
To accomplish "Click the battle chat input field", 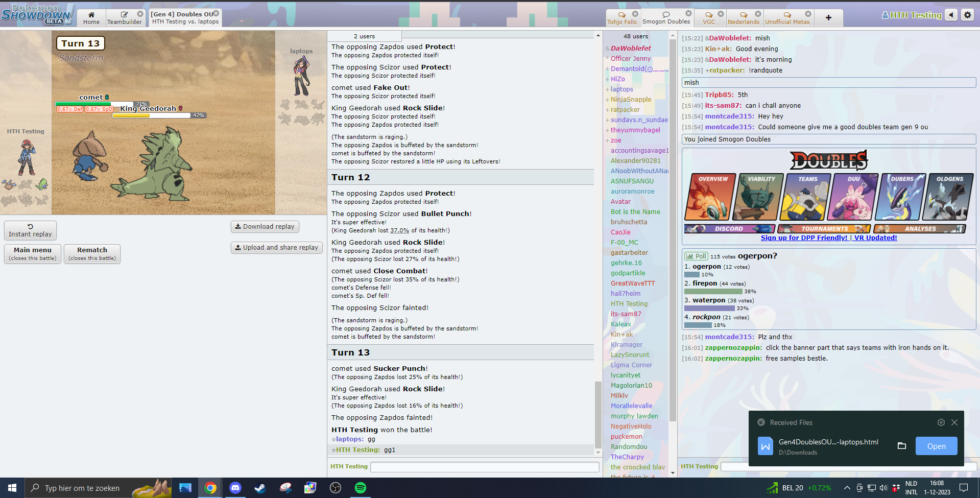I will coord(484,467).
